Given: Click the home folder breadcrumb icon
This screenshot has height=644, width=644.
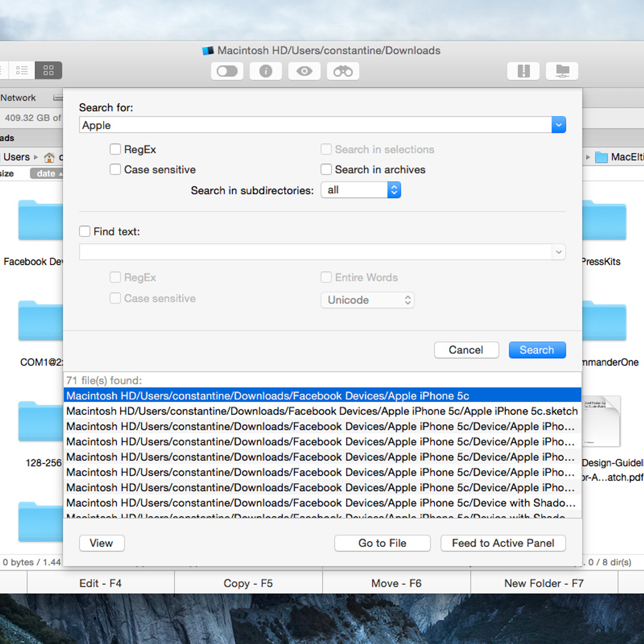Looking at the screenshot, I should pyautogui.click(x=49, y=157).
